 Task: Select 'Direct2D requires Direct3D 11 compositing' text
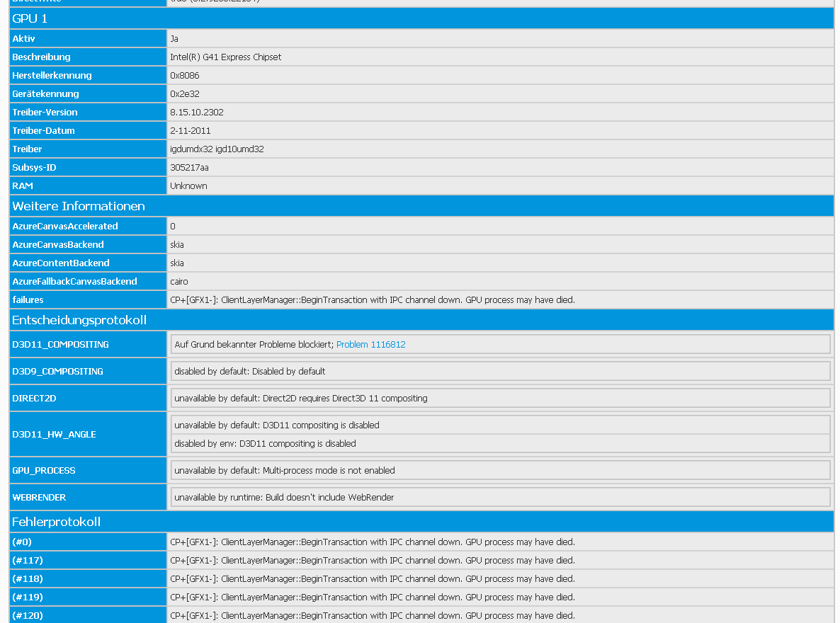click(345, 398)
